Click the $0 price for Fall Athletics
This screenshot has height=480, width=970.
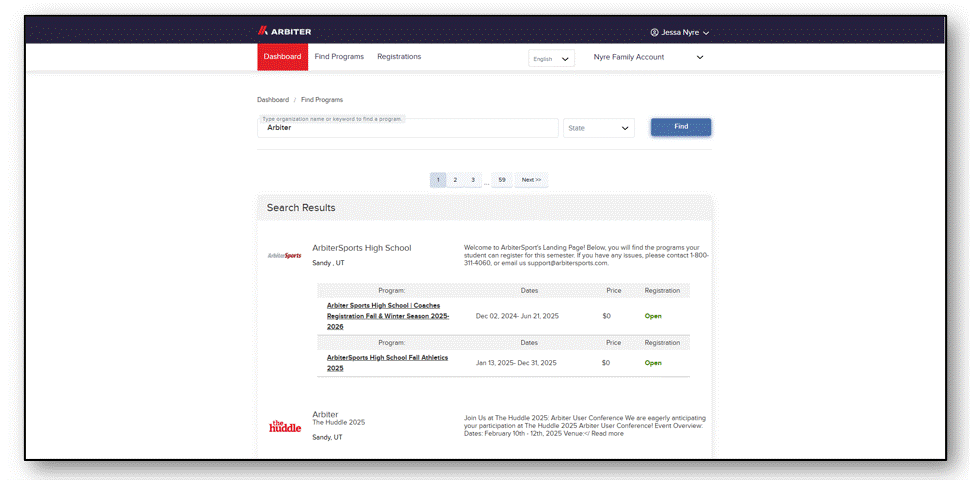coord(606,363)
